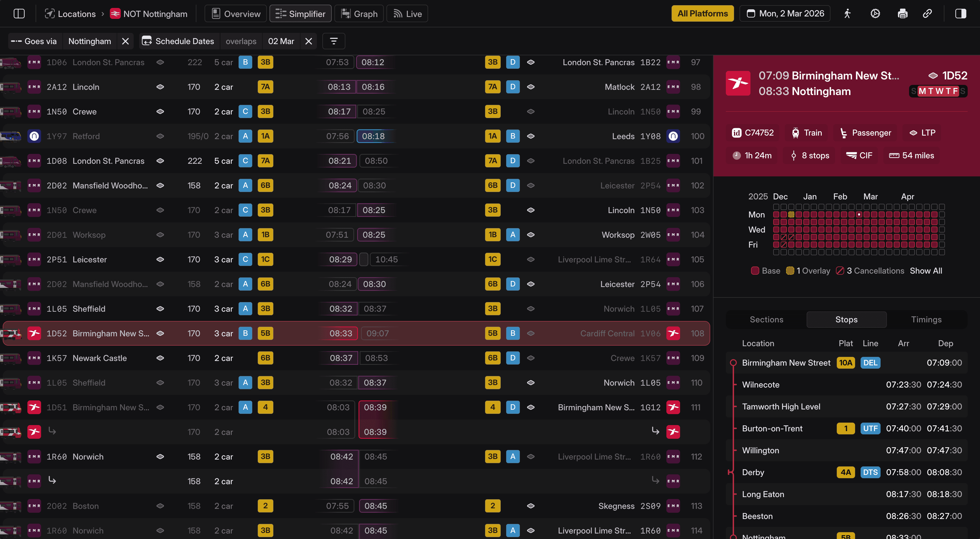This screenshot has height=539, width=980.
Task: Toggle visibility icon on 1D52 row
Action: point(160,334)
